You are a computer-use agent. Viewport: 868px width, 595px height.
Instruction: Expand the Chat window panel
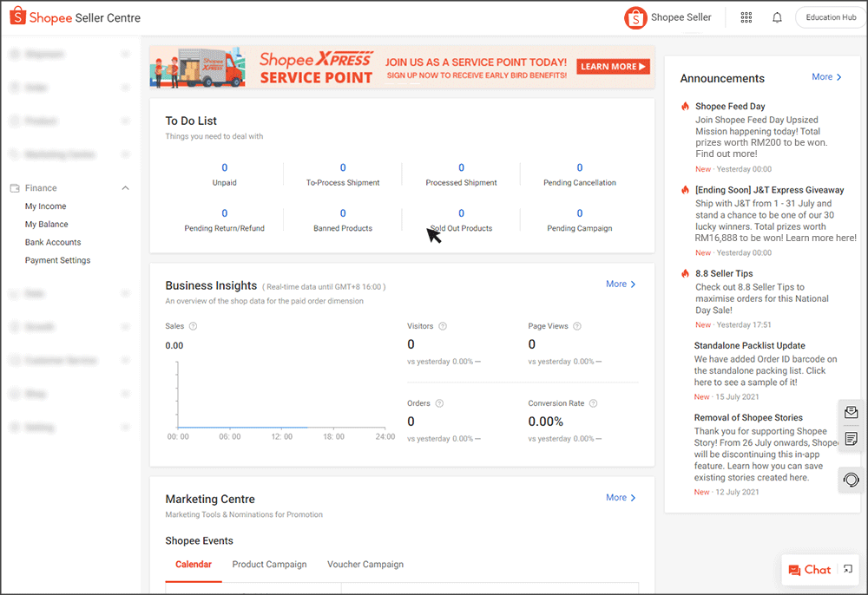pyautogui.click(x=847, y=570)
